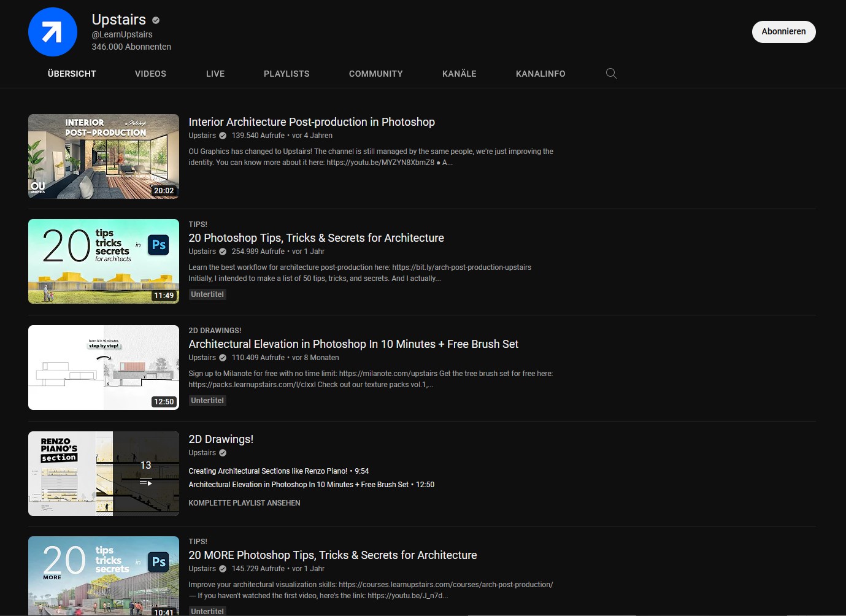Go to the PLAYLISTS tab
Image resolution: width=846 pixels, height=616 pixels.
point(286,74)
